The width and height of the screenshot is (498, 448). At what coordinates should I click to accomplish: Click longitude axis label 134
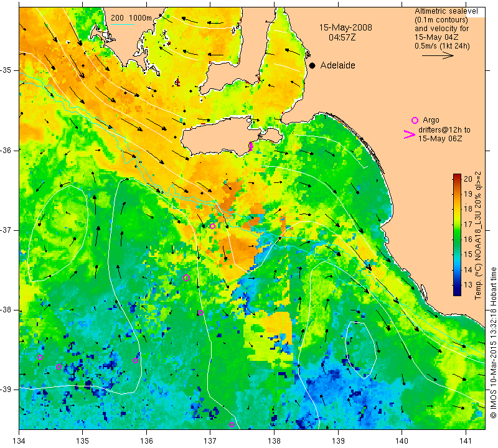19,441
